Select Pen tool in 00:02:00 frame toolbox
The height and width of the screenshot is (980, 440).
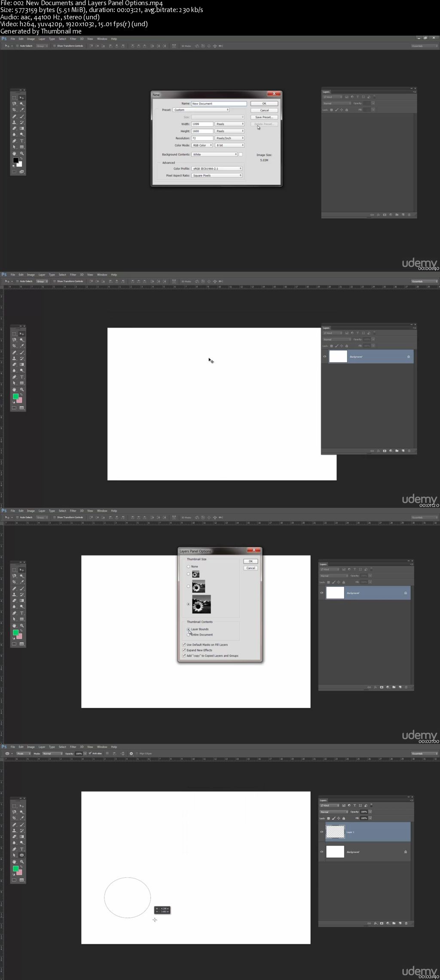tap(14, 613)
